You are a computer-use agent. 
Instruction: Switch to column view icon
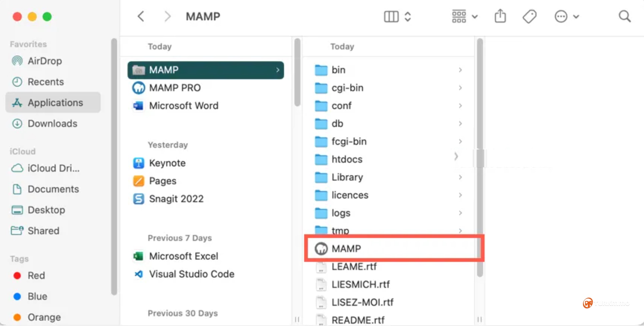pyautogui.click(x=391, y=16)
